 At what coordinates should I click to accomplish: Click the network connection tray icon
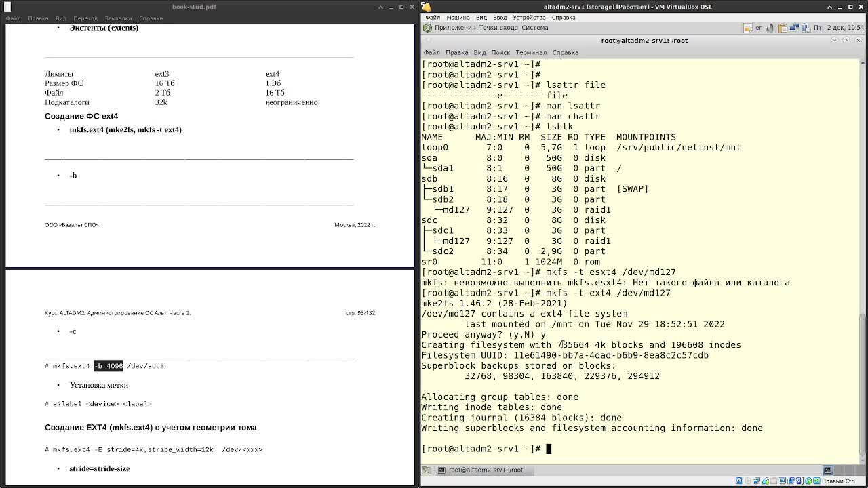click(794, 28)
